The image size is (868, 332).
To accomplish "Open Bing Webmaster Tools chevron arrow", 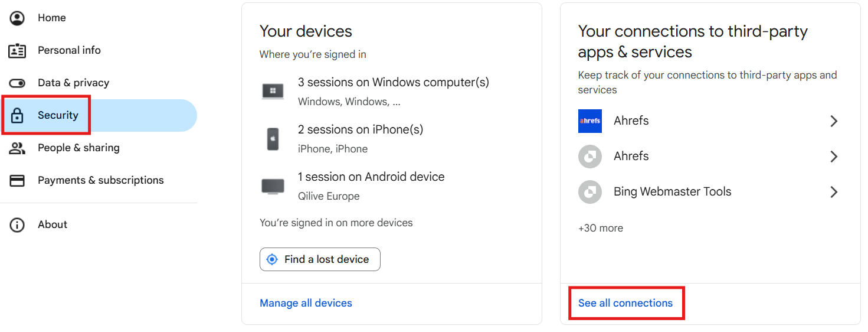I will click(x=833, y=192).
